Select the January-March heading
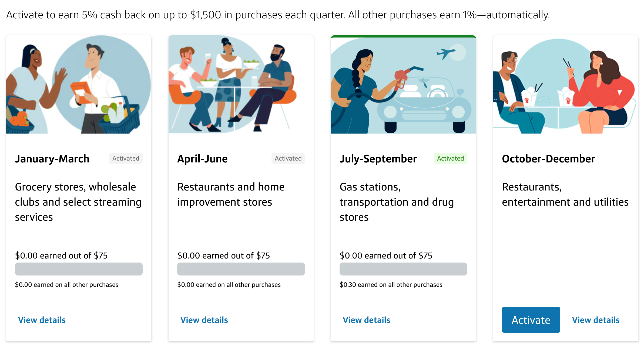Image resolution: width=644 pixels, height=347 pixels. pyautogui.click(x=52, y=159)
